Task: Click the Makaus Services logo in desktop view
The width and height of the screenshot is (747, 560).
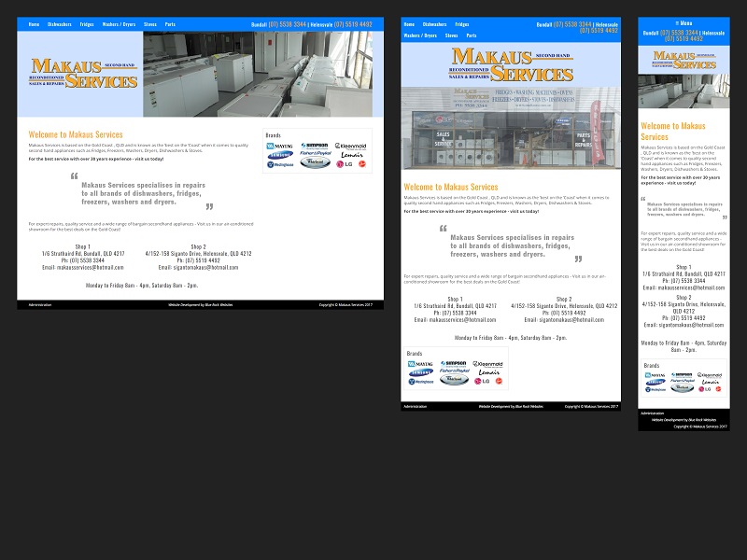Action: [x=84, y=74]
